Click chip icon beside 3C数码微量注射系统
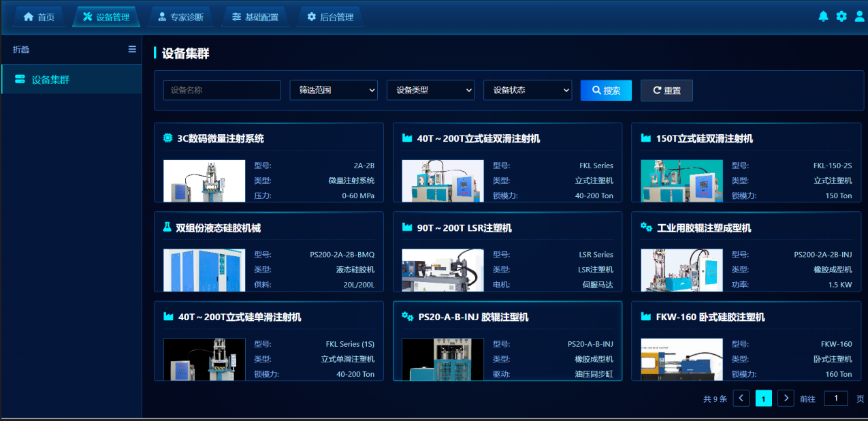 [x=168, y=138]
